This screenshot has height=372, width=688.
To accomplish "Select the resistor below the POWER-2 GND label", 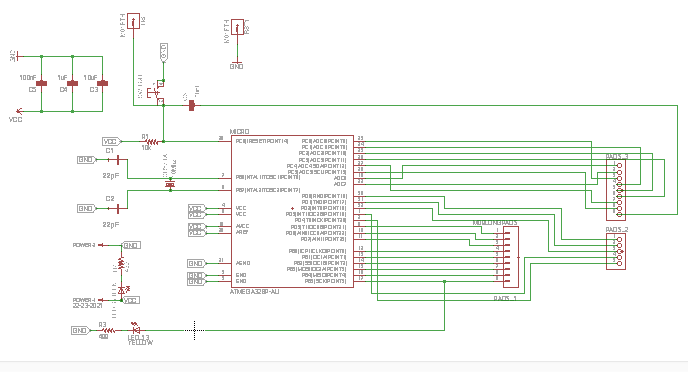I will [121, 264].
